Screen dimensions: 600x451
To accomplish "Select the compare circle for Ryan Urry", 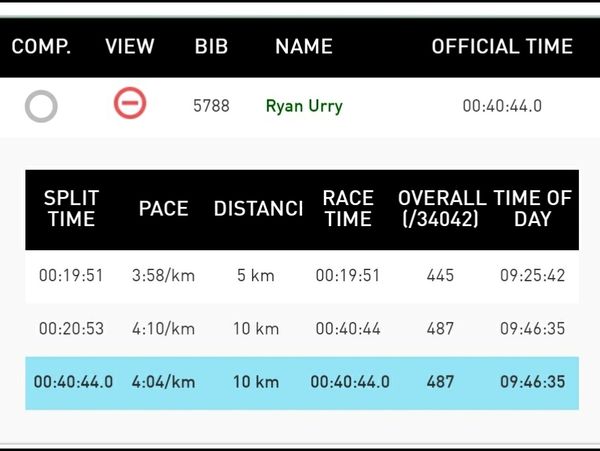I will pos(41,105).
